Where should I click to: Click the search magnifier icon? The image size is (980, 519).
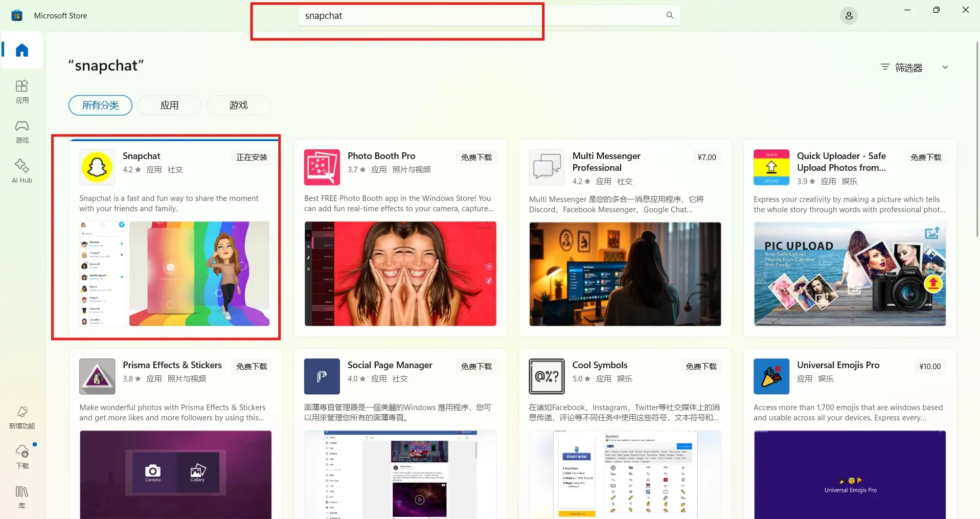pos(670,15)
